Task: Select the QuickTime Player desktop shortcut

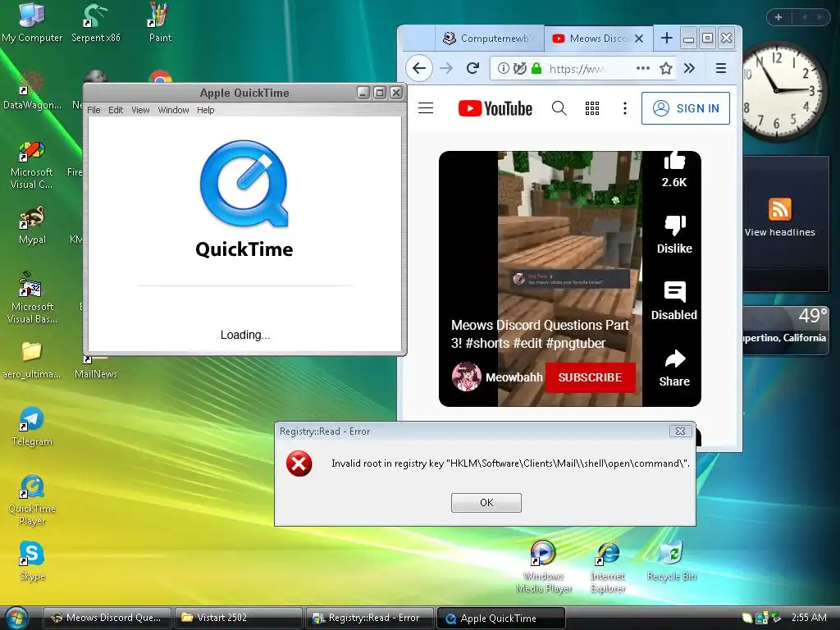Action: pos(32,500)
